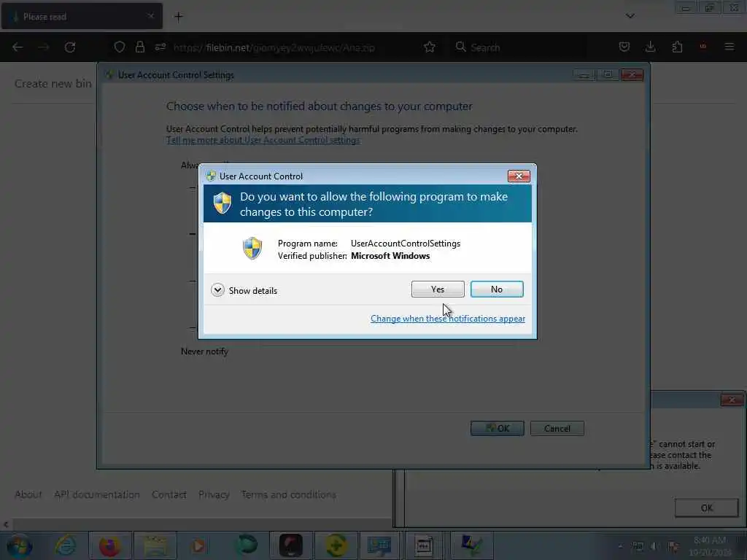
Task: Open the Privacy footer link
Action: click(214, 495)
